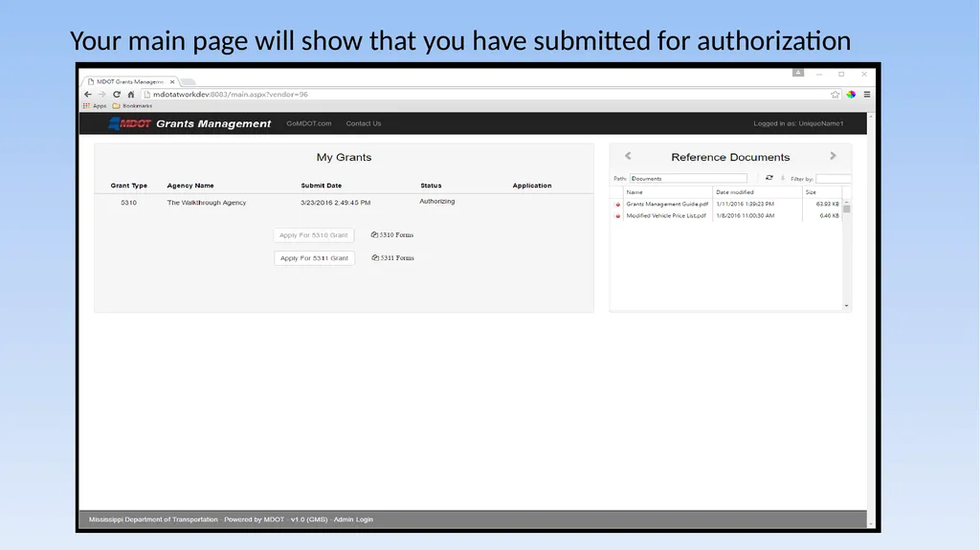Open the 5311 Forms link

[x=392, y=257]
